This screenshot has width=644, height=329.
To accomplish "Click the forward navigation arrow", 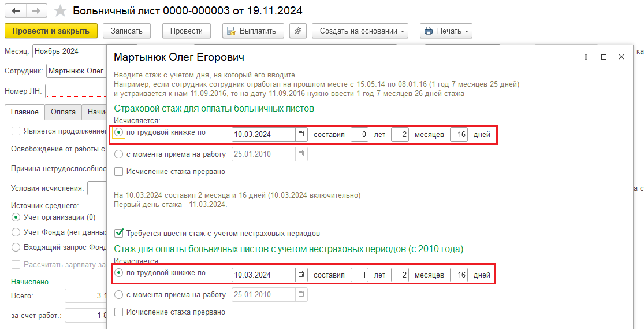I will 36,10.
